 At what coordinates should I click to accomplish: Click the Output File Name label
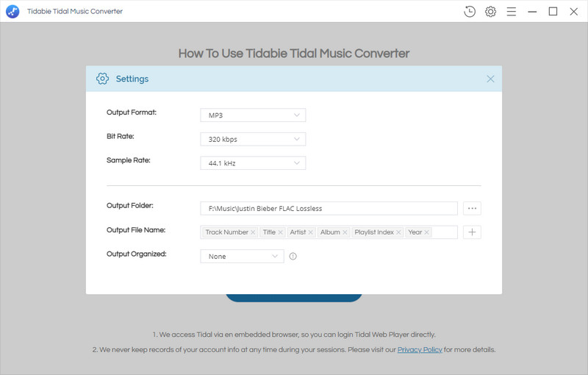click(x=136, y=230)
